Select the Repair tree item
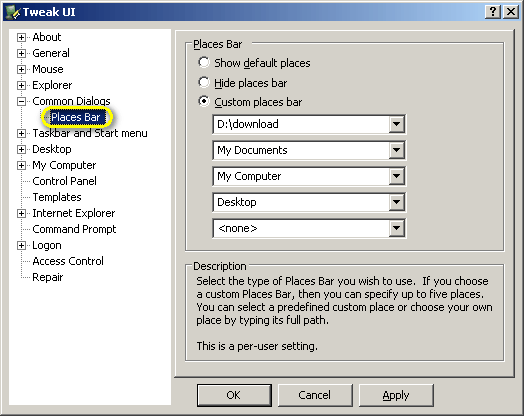The image size is (524, 416). pyautogui.click(x=48, y=277)
